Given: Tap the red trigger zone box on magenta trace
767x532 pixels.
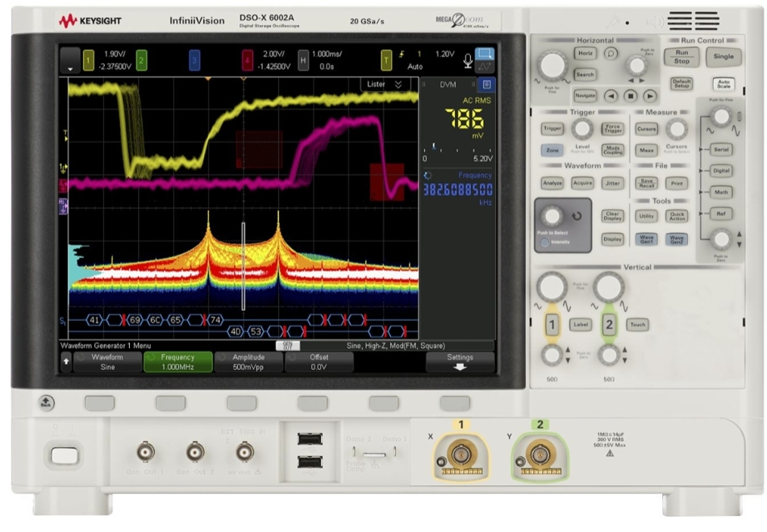Looking at the screenshot, I should point(386,182).
